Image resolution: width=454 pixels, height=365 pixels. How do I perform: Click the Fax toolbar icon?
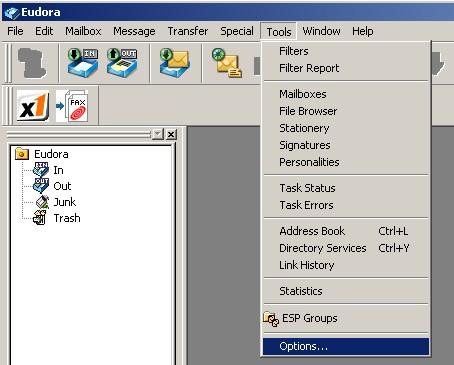72,106
